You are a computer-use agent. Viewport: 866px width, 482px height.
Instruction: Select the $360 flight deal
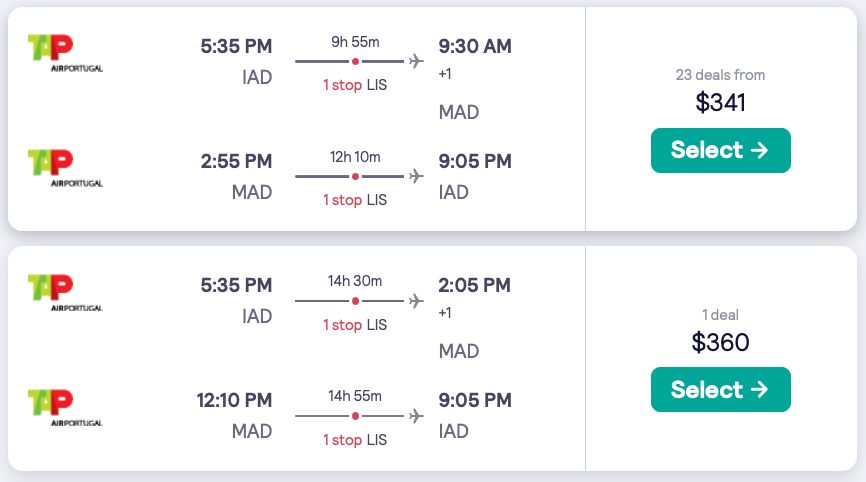click(720, 390)
